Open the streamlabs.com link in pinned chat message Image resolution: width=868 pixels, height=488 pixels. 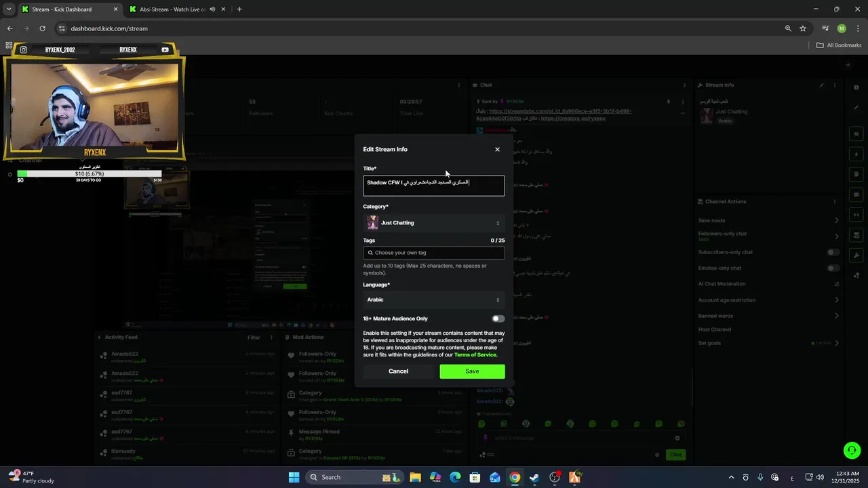click(x=559, y=115)
